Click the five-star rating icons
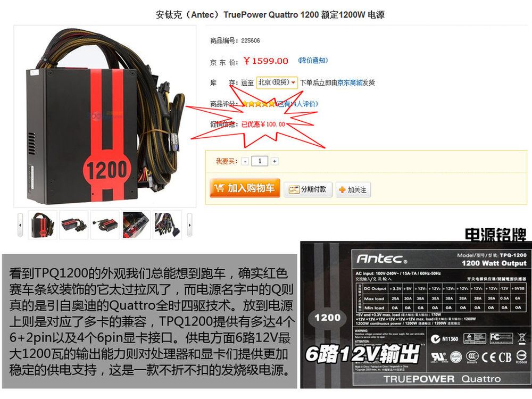Viewport: 532px width, 399px height. click(x=259, y=104)
